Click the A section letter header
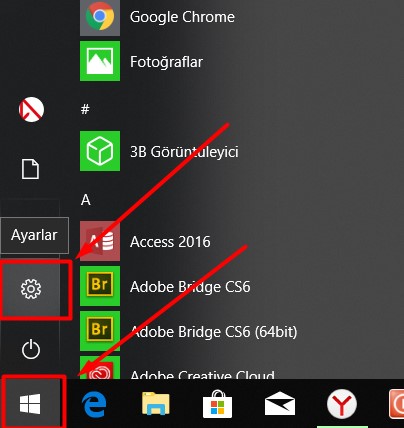This screenshot has width=404, height=428. pos(85,200)
